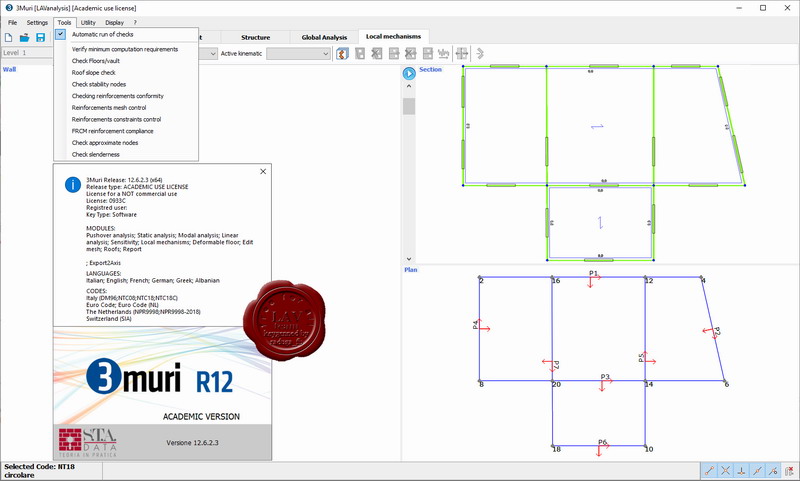This screenshot has width=800, height=481.
Task: Save the model with the floppy disk icon
Action: click(x=40, y=38)
